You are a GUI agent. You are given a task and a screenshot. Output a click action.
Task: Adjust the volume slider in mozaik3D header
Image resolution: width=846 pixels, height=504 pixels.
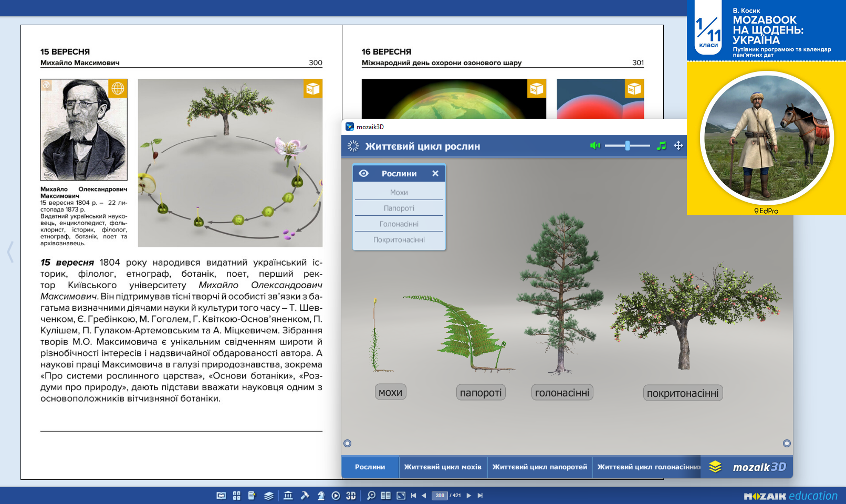click(628, 145)
